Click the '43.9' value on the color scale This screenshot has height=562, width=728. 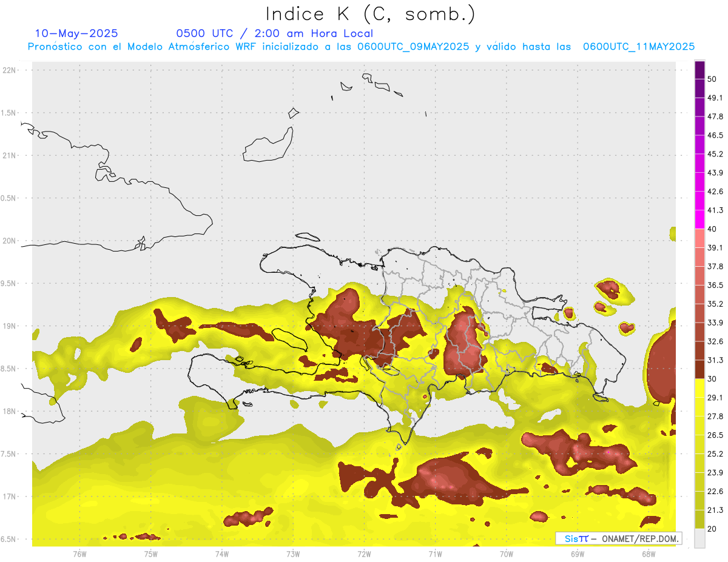tap(715, 173)
